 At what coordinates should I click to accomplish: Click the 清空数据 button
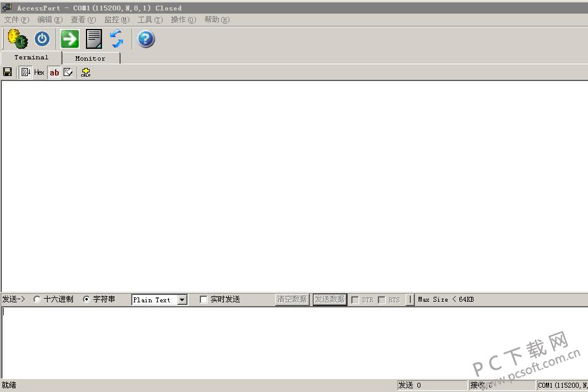tap(292, 299)
